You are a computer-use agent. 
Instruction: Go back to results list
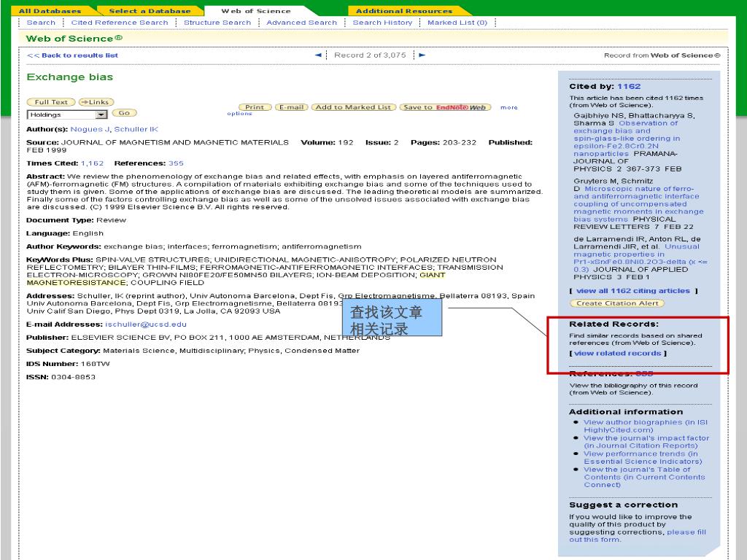[72, 55]
